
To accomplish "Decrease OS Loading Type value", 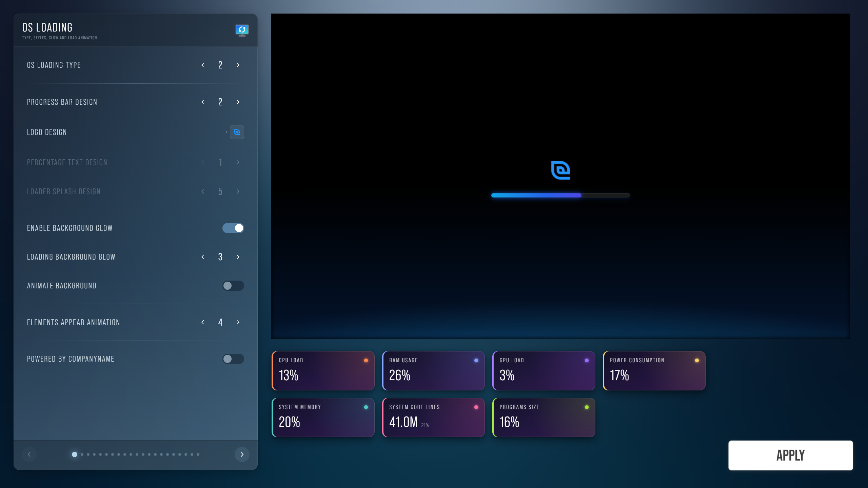I will (203, 65).
